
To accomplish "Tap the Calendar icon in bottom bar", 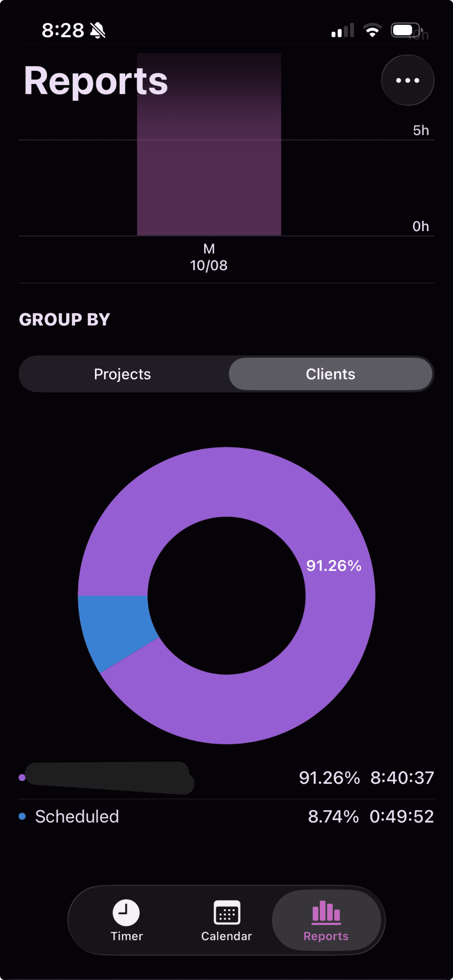I will point(226,913).
